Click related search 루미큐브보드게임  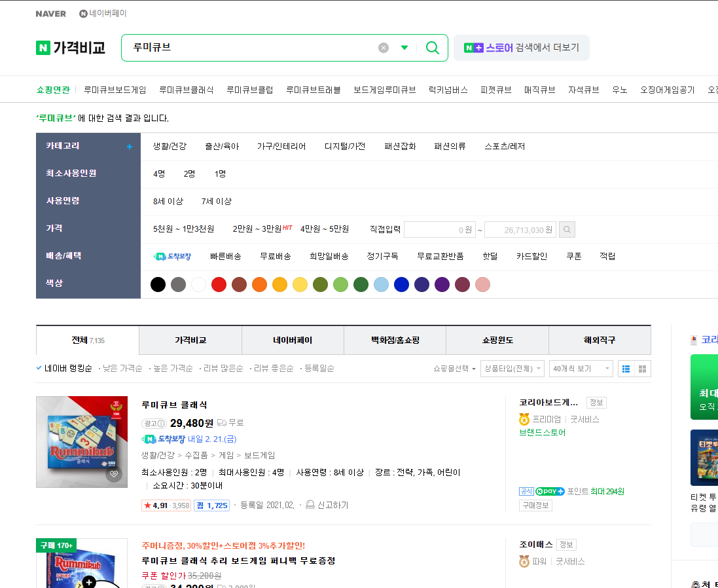point(115,90)
